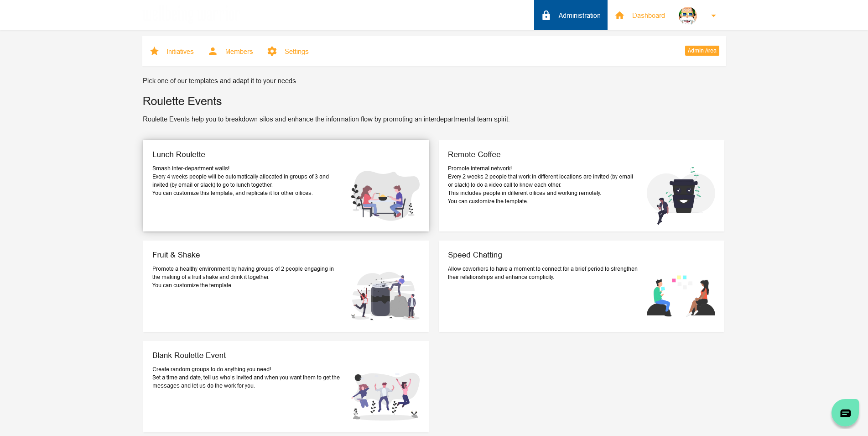Click the Lunch Roulette illustration
Image resolution: width=868 pixels, height=436 pixels.
tap(385, 196)
